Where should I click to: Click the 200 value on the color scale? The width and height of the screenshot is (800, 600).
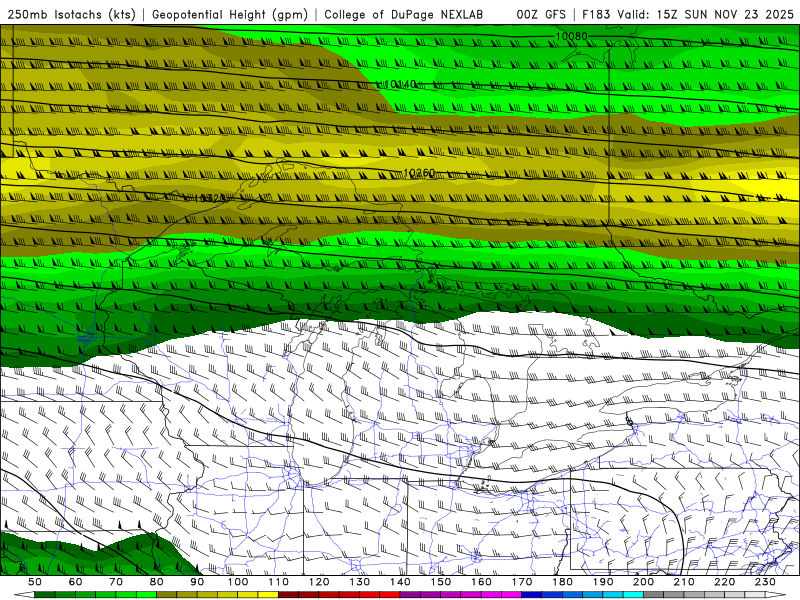643,582
